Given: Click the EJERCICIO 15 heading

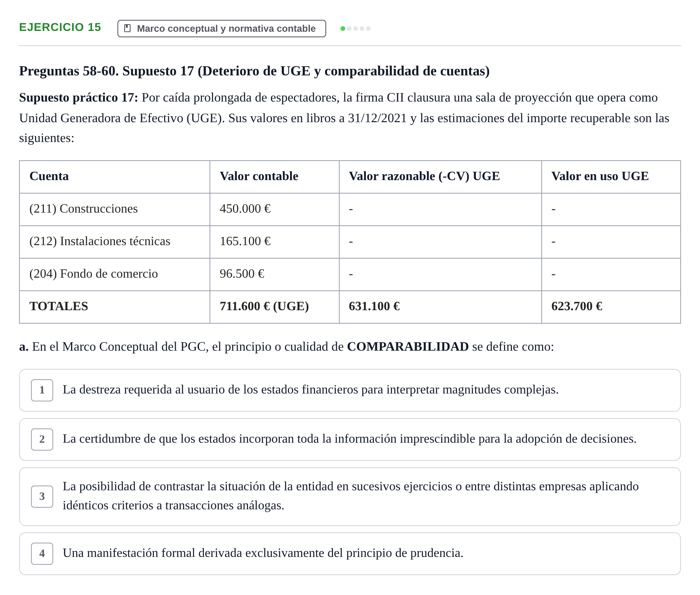Looking at the screenshot, I should tap(60, 27).
